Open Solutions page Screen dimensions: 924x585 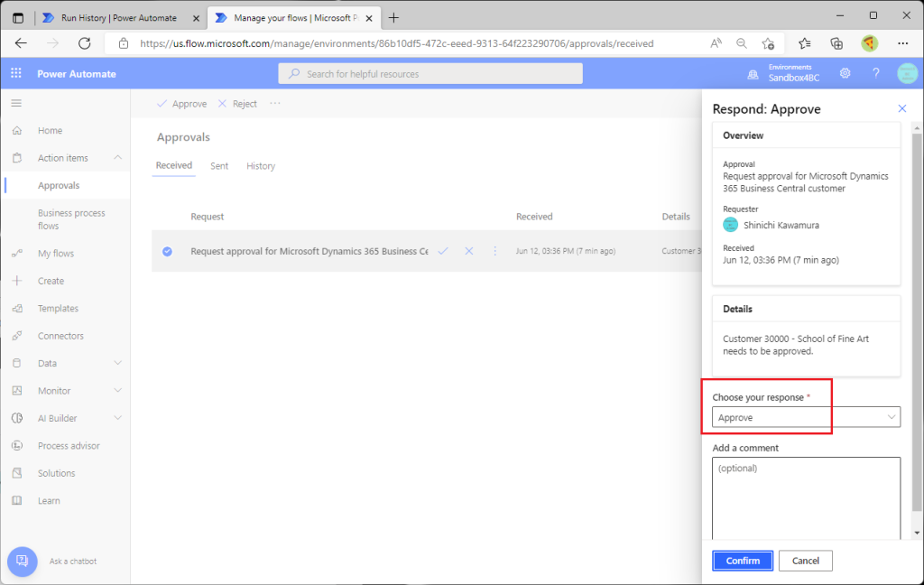click(x=57, y=473)
